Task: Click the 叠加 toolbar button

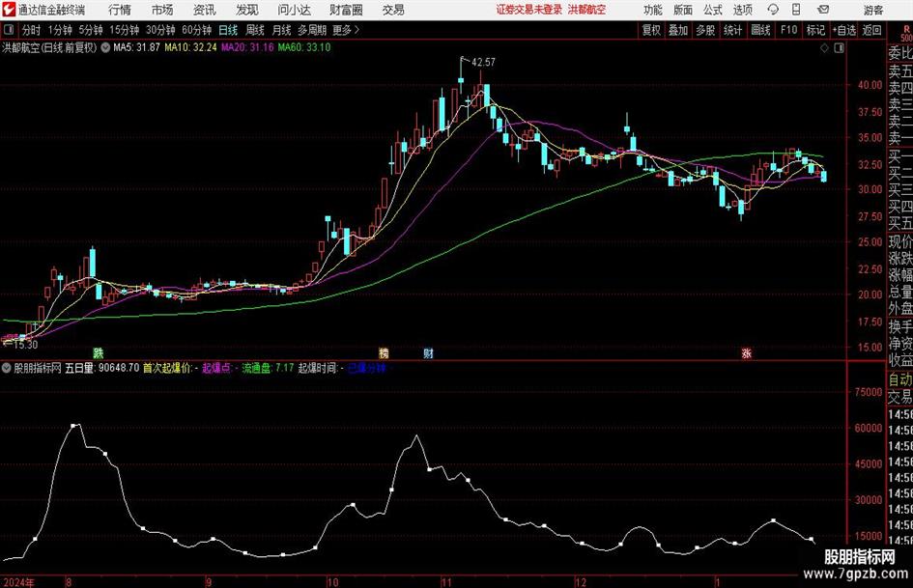Action: click(x=678, y=30)
